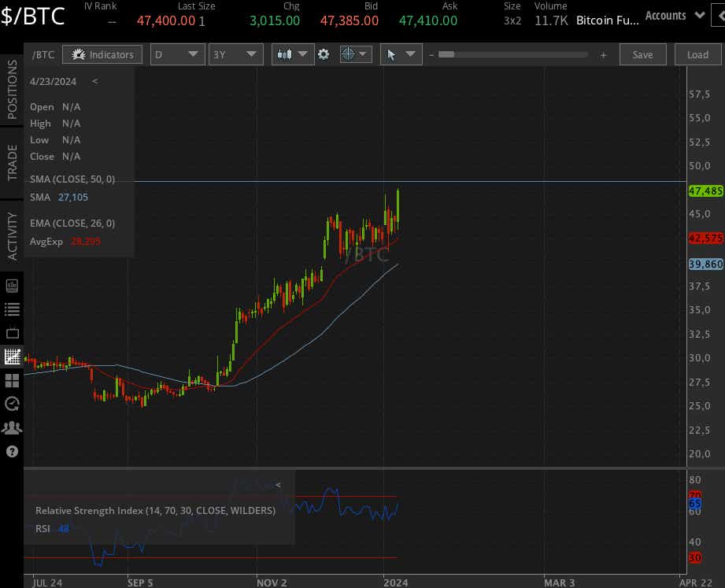Screen dimensions: 725x588
Task: Click the Save button
Action: tap(642, 54)
